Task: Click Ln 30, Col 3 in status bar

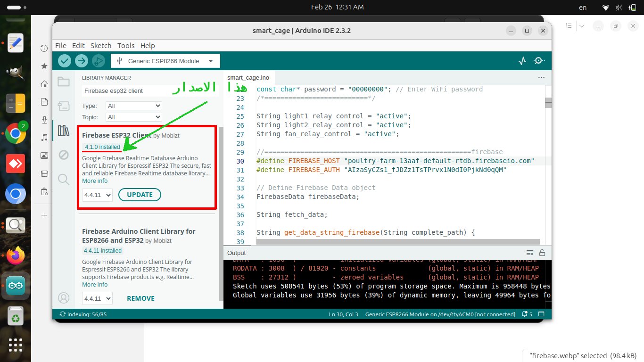Action: pyautogui.click(x=343, y=314)
